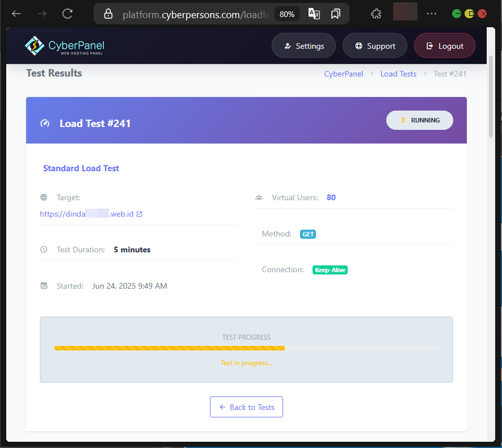This screenshot has height=448, width=502.
Task: Click the Back to Tests button
Action: pyautogui.click(x=246, y=407)
